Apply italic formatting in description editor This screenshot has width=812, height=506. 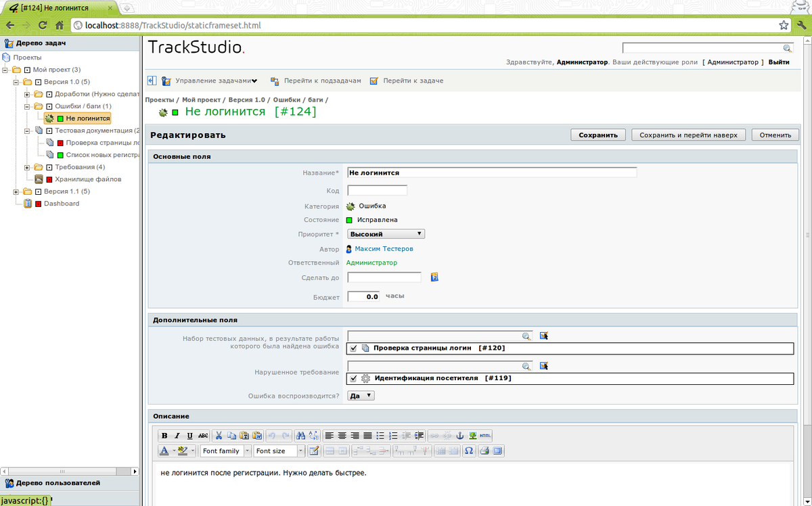pyautogui.click(x=177, y=436)
